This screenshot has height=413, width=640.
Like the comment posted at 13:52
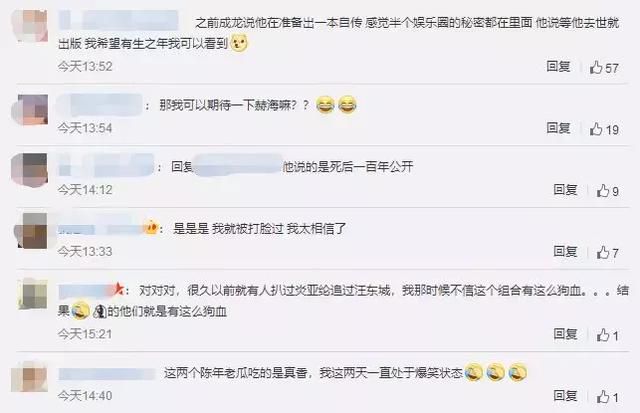point(604,68)
